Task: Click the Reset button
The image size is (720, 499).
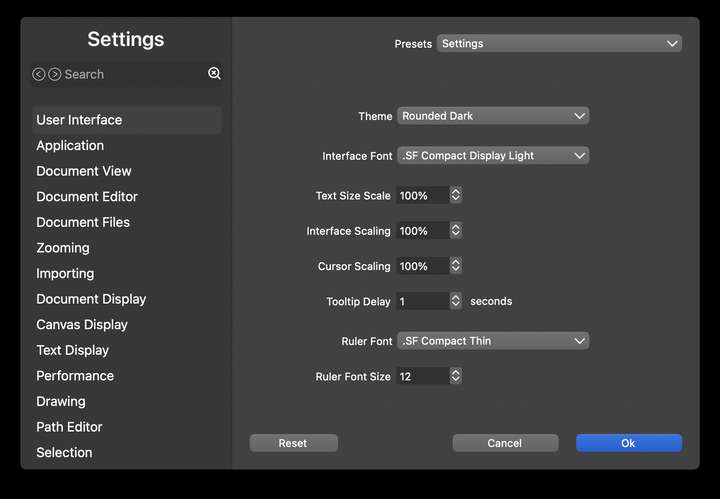Action: pos(293,443)
